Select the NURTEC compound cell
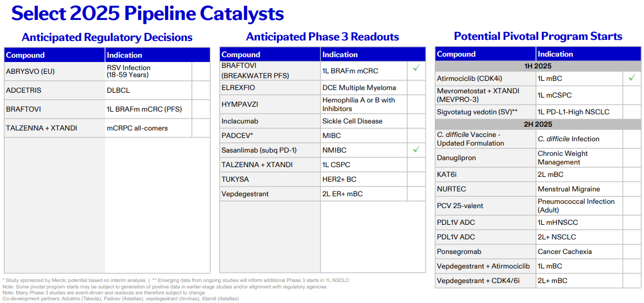644x303 pixels. click(x=485, y=189)
